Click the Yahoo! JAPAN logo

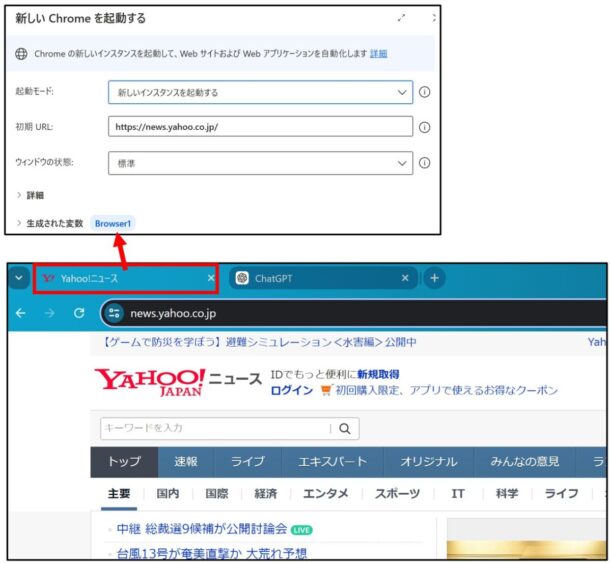150,381
